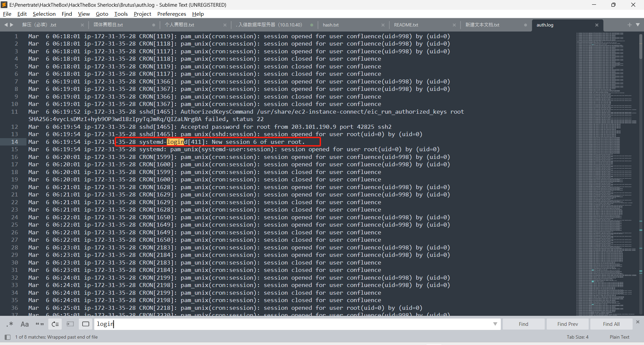Open Plain Text syntax selector

(619, 337)
